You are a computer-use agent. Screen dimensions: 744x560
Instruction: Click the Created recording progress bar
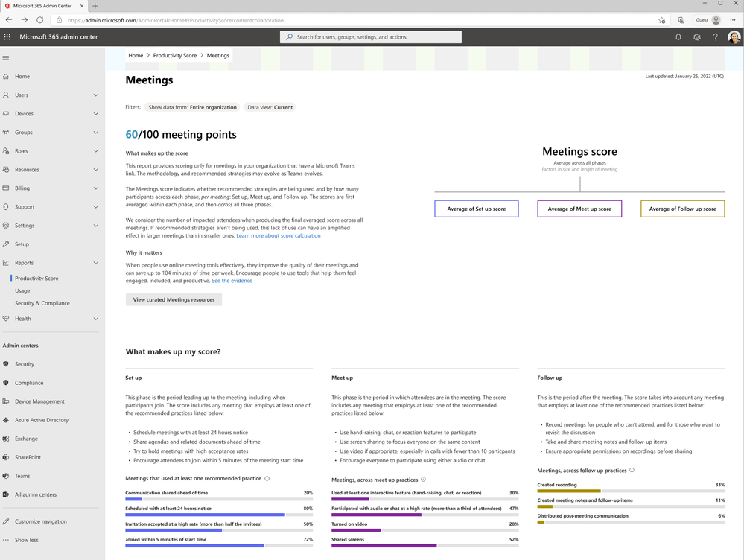click(x=631, y=491)
